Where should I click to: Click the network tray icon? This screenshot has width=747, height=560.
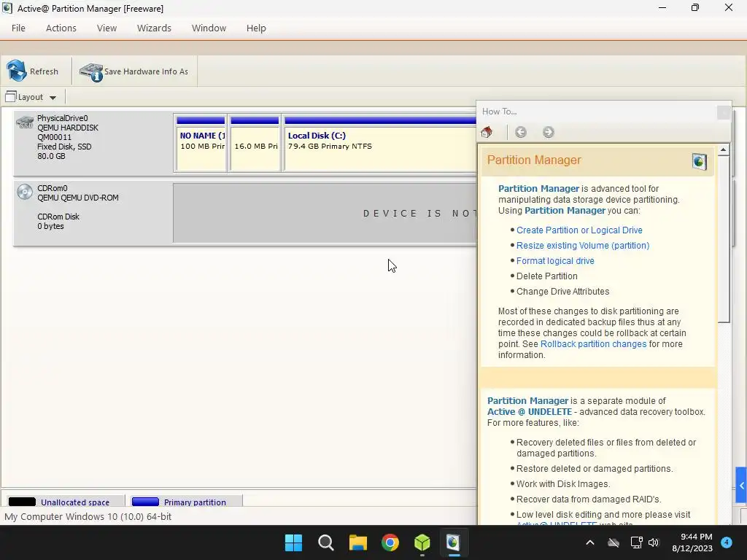[636, 542]
